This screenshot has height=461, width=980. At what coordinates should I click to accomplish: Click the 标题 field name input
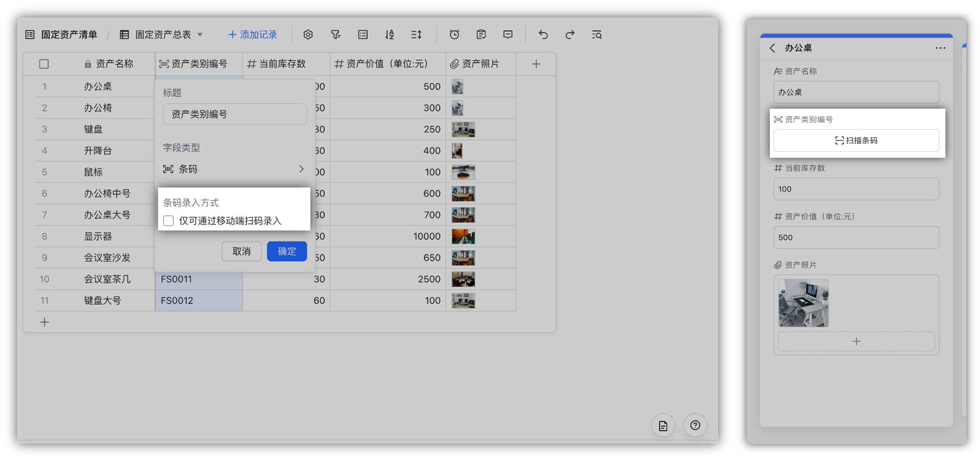pos(235,114)
